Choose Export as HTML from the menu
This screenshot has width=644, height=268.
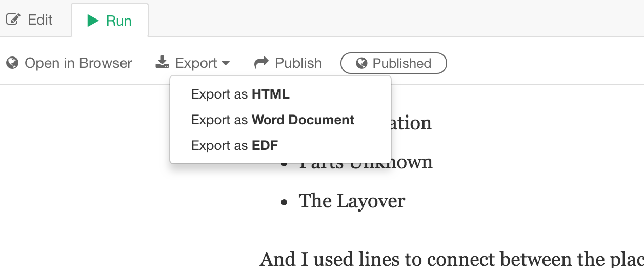coord(240,94)
